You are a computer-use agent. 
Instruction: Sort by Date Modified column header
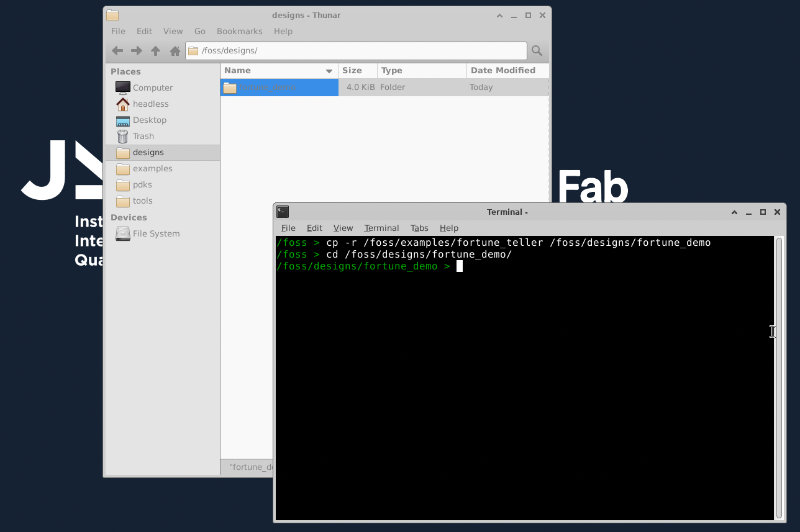pyautogui.click(x=507, y=70)
